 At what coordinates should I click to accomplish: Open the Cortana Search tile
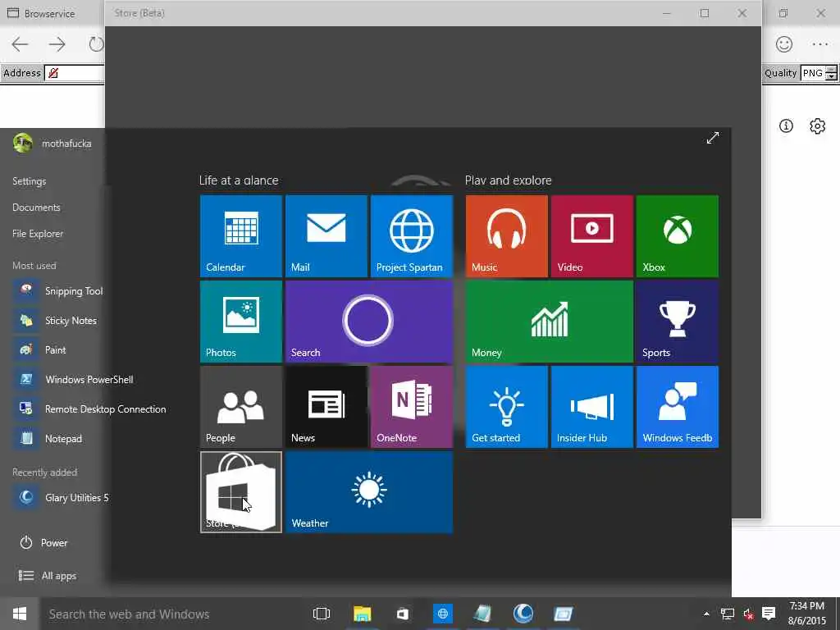[369, 322]
